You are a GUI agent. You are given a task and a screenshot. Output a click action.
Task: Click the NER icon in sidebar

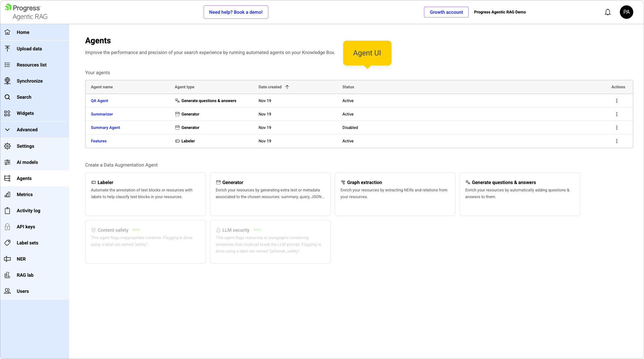click(x=7, y=259)
